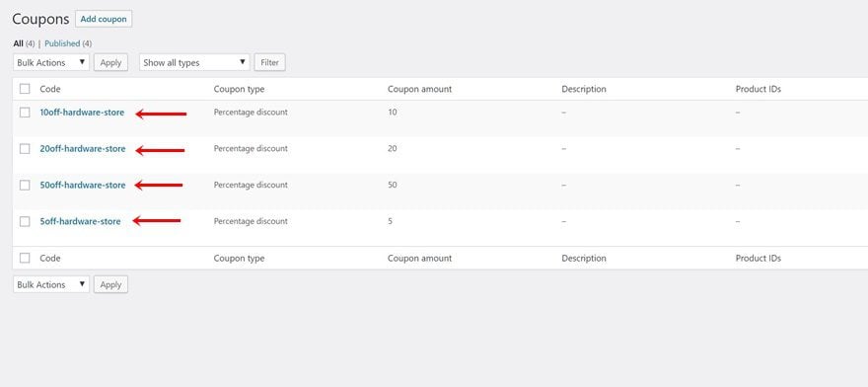The image size is (868, 387).
Task: Click the top Apply button
Action: (x=110, y=62)
